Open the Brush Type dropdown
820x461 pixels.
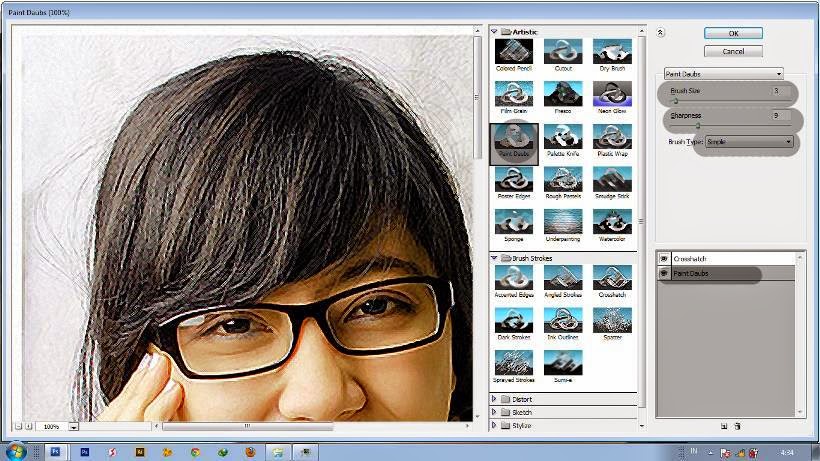pos(749,142)
